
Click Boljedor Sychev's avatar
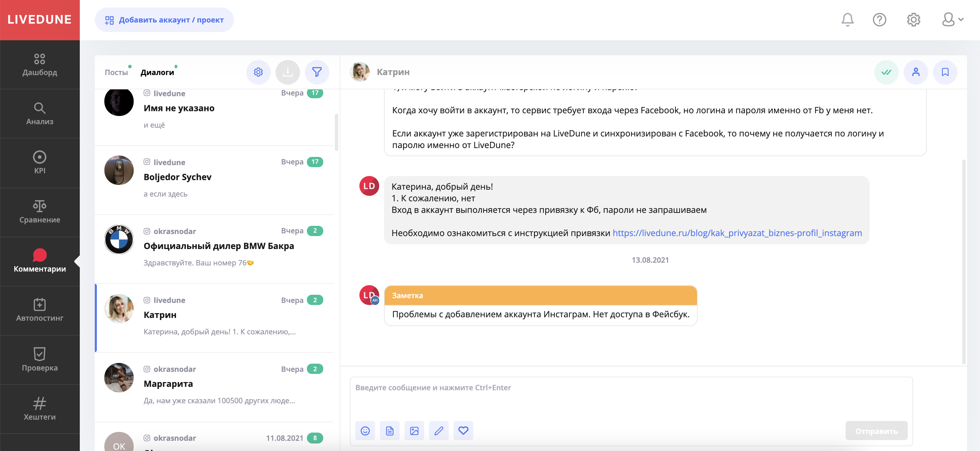pos(119,170)
